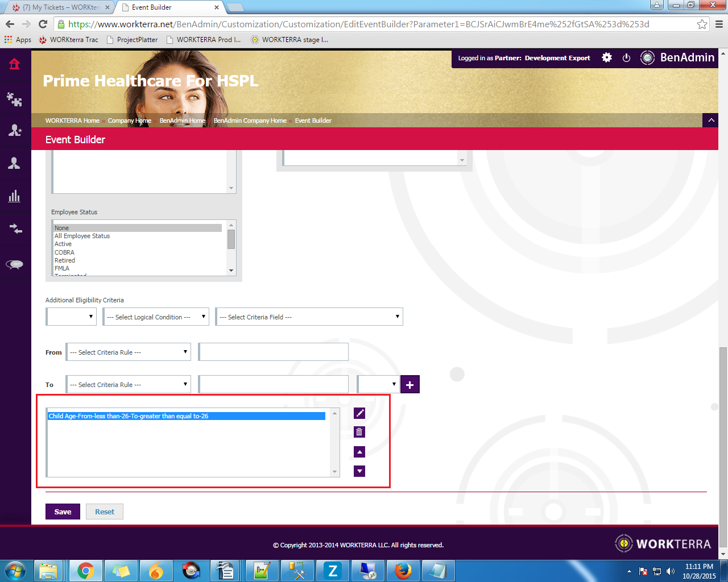
Task: Open the first blank criteria dropdown
Action: click(x=72, y=317)
